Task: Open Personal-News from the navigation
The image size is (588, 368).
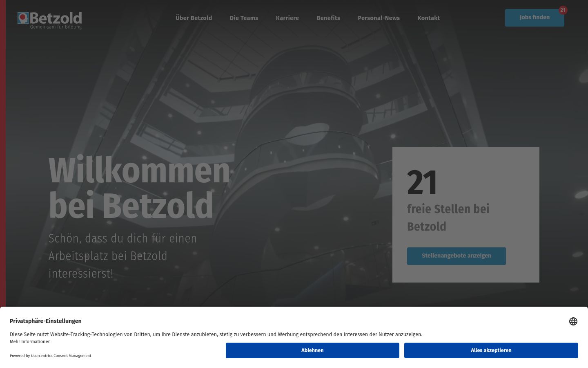Action: 379,18
